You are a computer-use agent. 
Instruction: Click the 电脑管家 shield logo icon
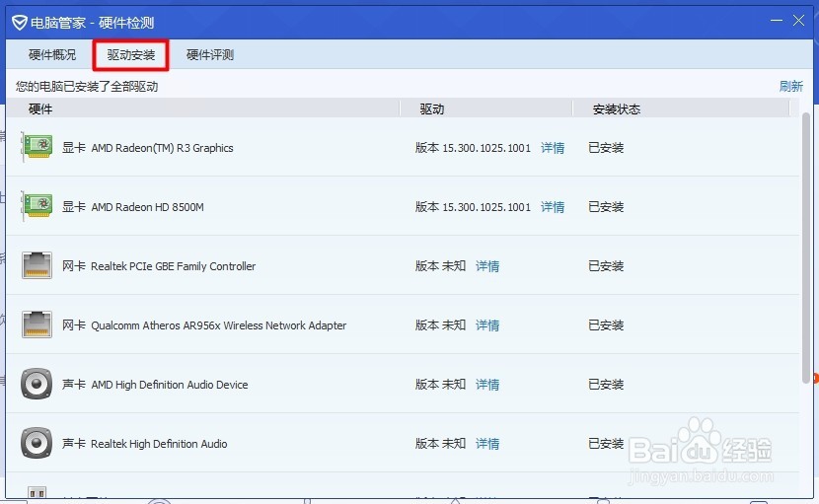(20, 23)
